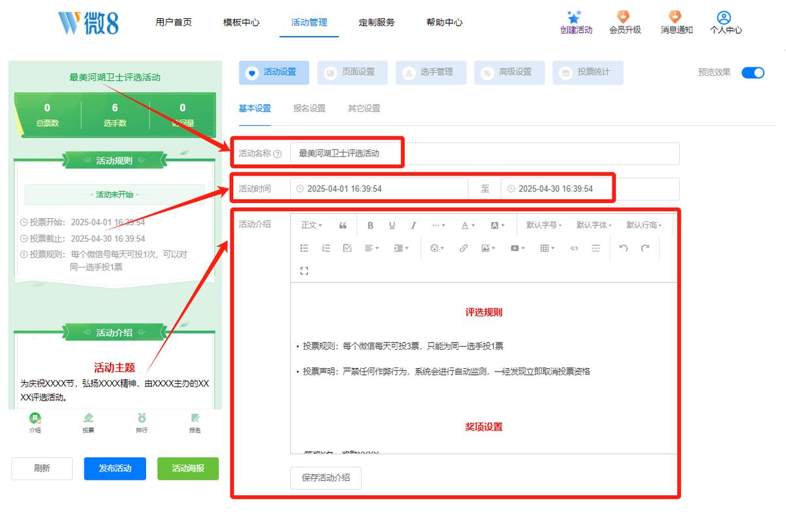Screen dimensions: 786x532
Task: Click the help icon beside 活动名称
Action: click(x=277, y=154)
